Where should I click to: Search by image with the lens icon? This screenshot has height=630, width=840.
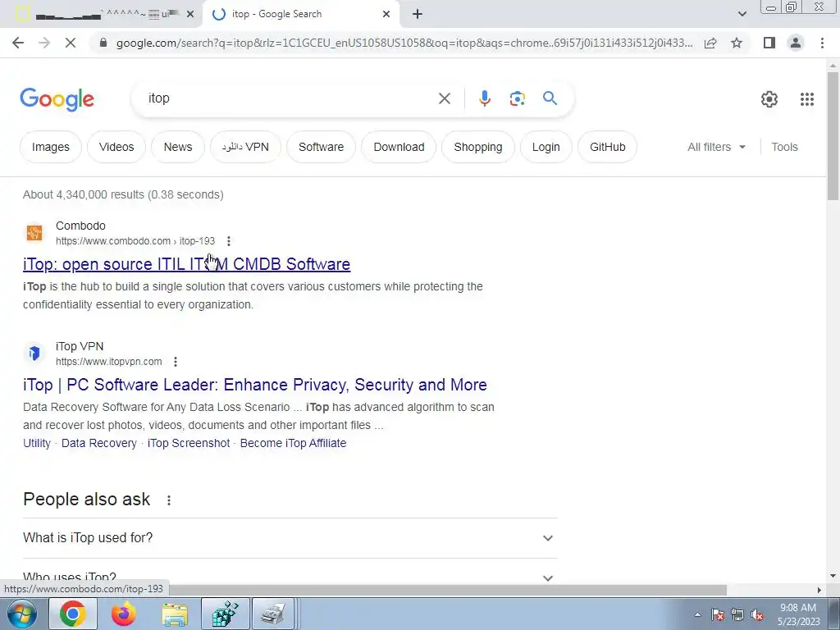click(x=517, y=98)
